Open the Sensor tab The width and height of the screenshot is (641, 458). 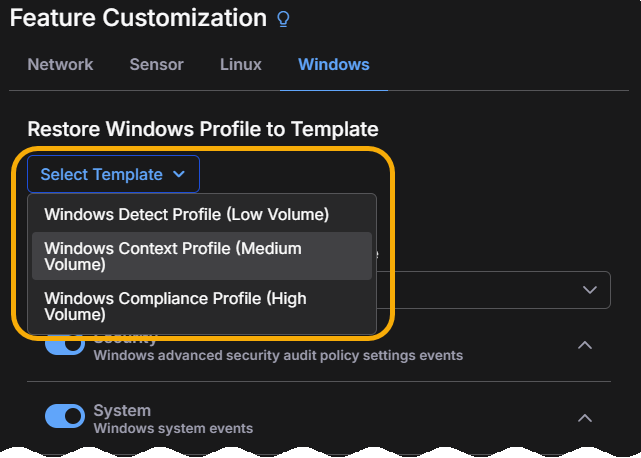click(x=156, y=65)
